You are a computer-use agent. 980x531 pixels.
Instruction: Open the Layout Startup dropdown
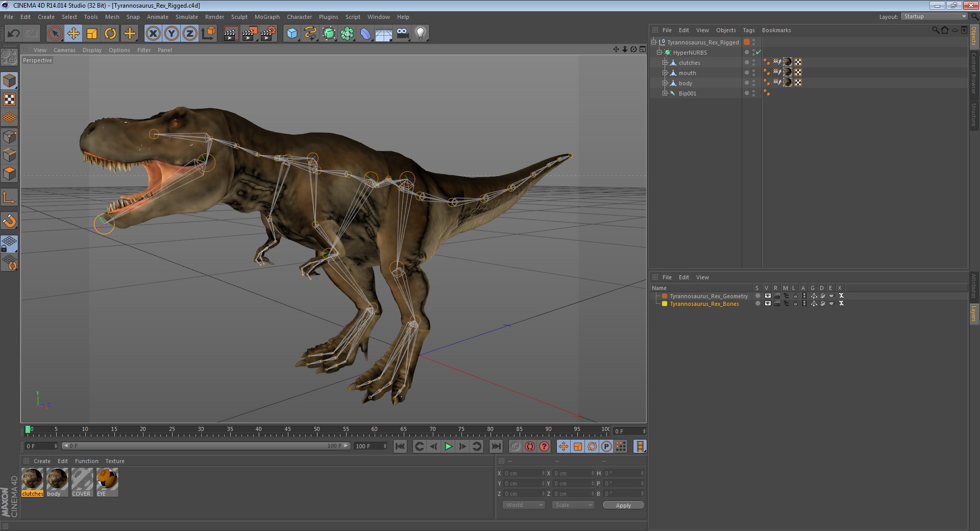pyautogui.click(x=934, y=16)
